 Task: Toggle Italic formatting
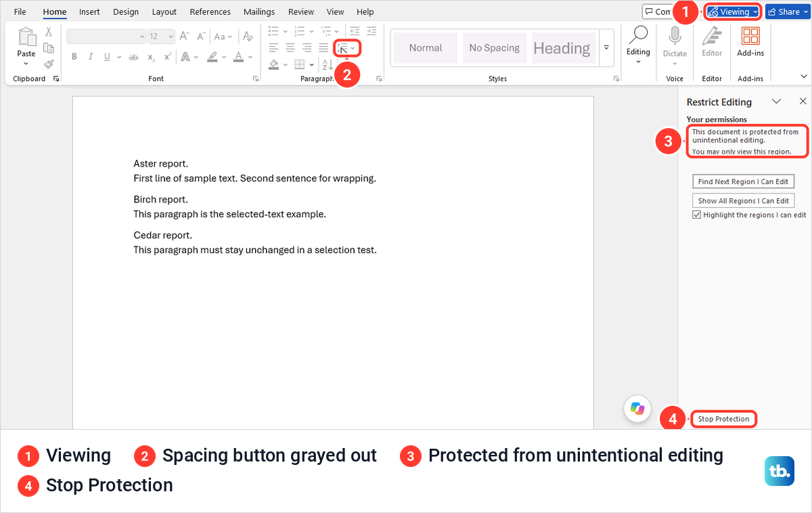point(90,57)
